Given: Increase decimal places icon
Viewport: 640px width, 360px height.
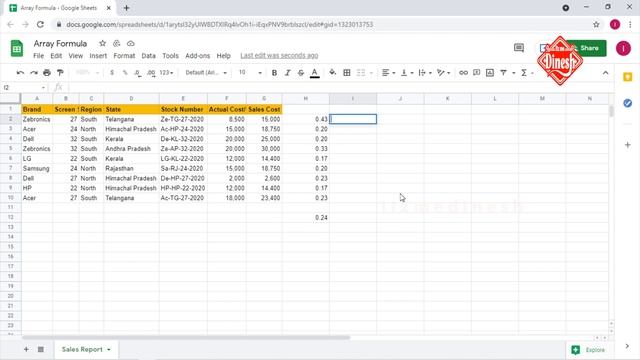Looking at the screenshot, I should pos(151,73).
